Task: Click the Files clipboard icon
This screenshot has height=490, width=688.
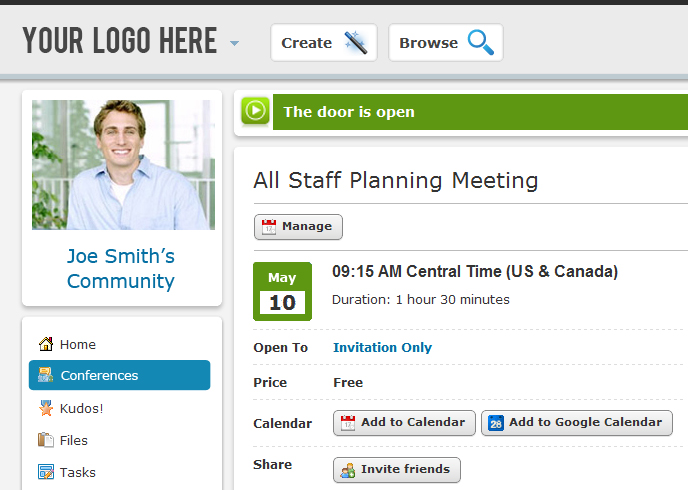Action: tap(46, 440)
